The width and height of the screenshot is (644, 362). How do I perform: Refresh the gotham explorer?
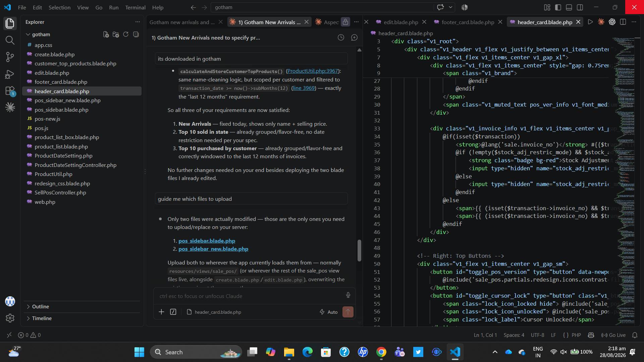[126, 34]
